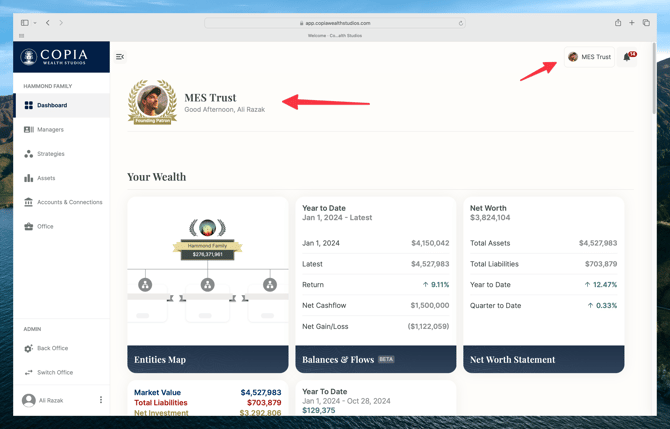This screenshot has height=429, width=670.
Task: Click the browser address bar
Action: 335,23
